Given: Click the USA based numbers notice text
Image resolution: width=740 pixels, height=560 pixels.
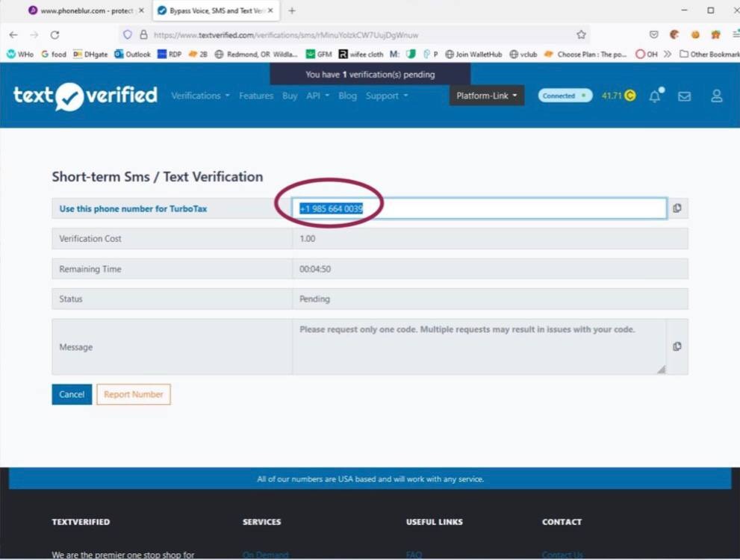Looking at the screenshot, I should 370,479.
